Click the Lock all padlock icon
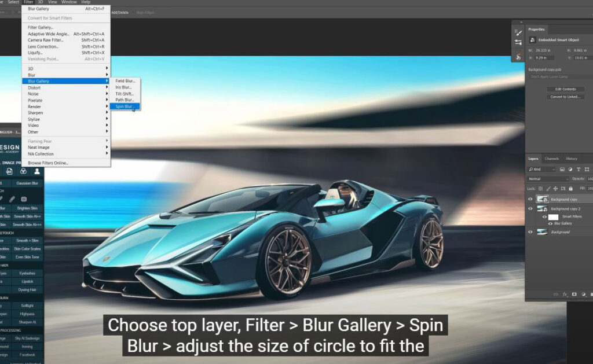593x364 pixels. pos(571,189)
